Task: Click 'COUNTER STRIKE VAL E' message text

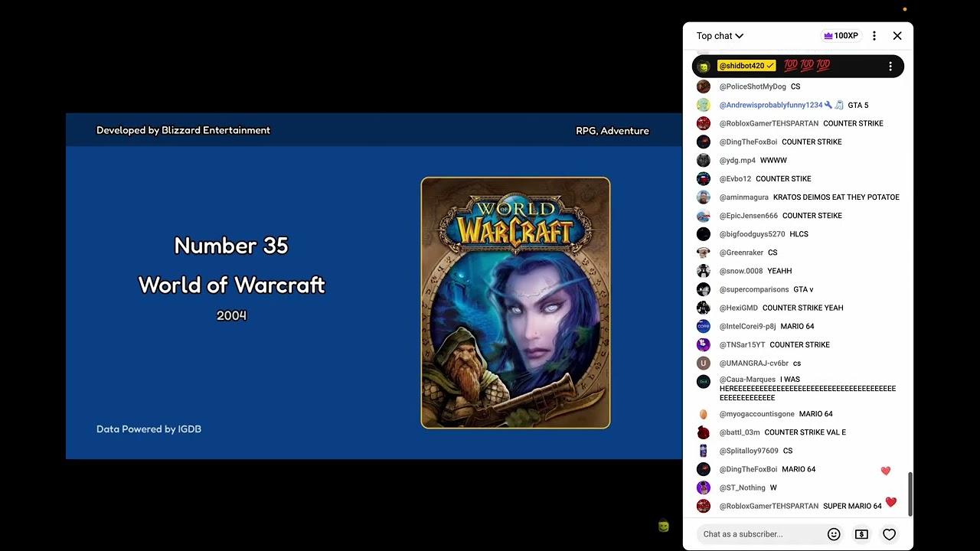Action: click(x=805, y=432)
